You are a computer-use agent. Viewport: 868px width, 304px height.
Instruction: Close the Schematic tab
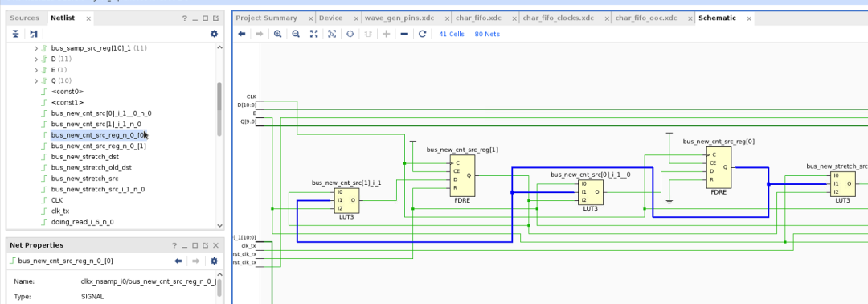(x=749, y=18)
